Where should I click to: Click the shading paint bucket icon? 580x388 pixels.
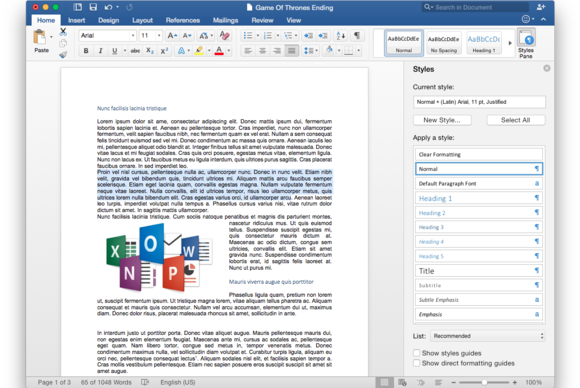(329, 50)
